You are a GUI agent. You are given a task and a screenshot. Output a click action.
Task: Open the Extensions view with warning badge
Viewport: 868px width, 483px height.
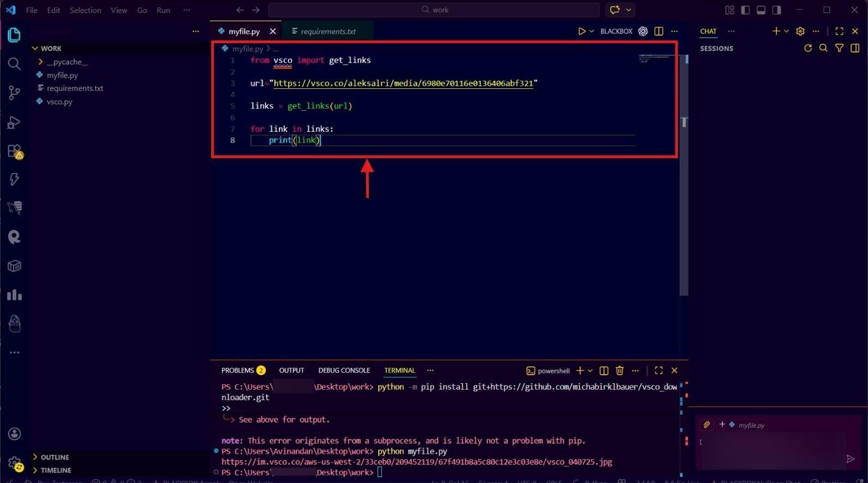click(x=14, y=151)
